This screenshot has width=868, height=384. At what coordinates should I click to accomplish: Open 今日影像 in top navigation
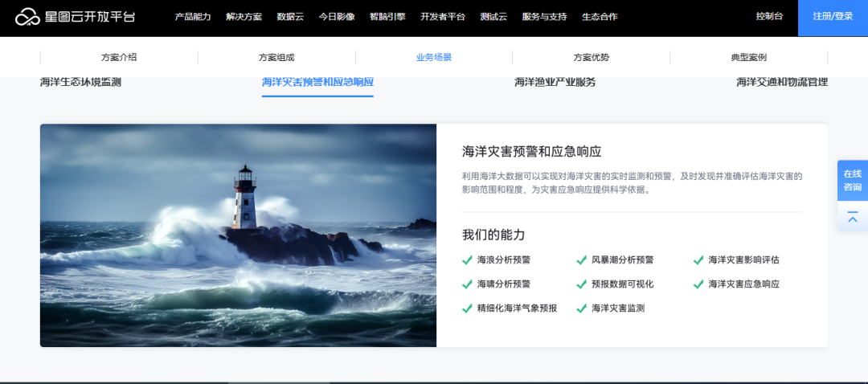click(336, 17)
